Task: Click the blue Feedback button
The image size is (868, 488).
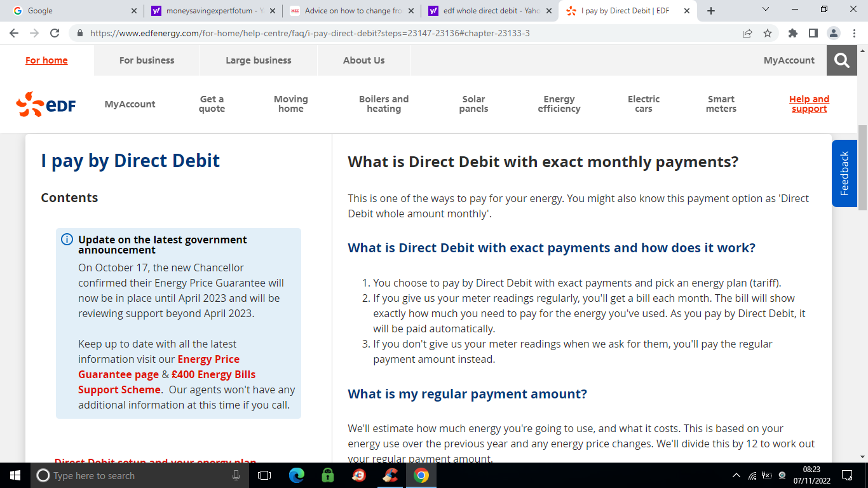Action: (844, 173)
